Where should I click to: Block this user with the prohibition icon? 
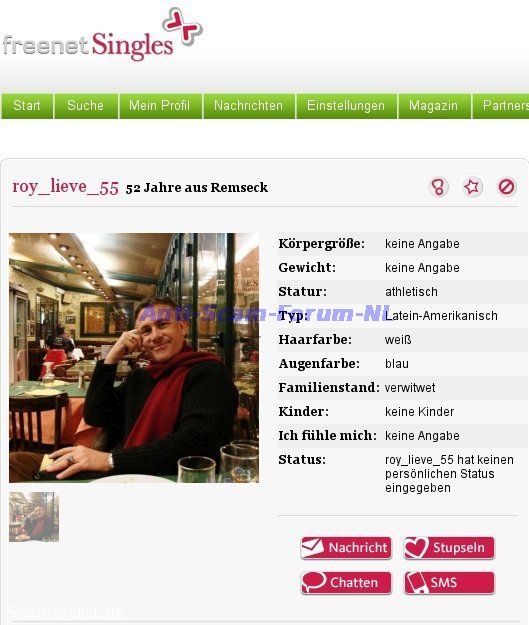pos(506,187)
